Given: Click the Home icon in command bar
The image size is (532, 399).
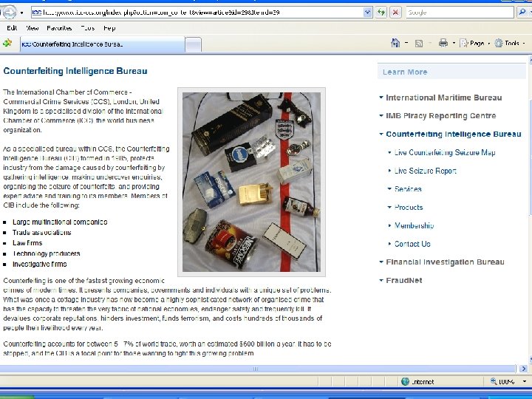Looking at the screenshot, I should coord(395,43).
